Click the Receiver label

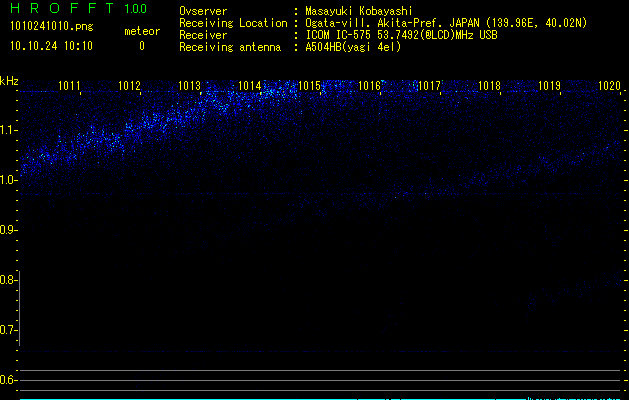pos(203,35)
